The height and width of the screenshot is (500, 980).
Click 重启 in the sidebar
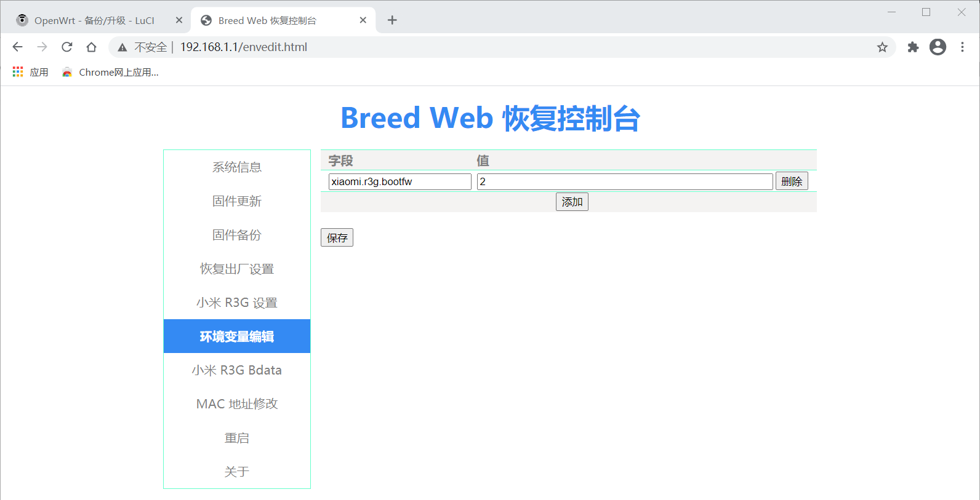[x=237, y=438]
